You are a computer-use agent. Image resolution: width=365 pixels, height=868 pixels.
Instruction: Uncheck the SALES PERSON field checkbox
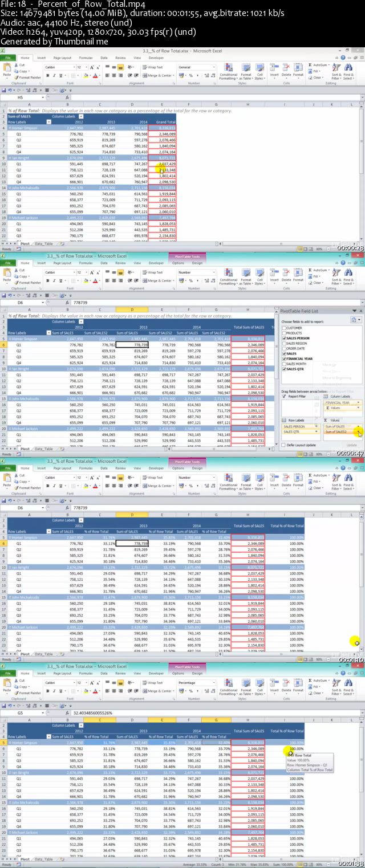(x=284, y=338)
